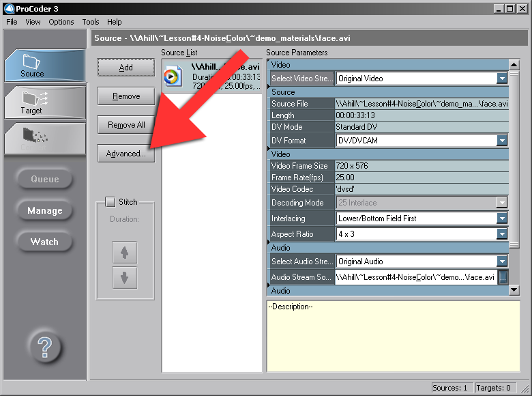Open the File menu

12,22
